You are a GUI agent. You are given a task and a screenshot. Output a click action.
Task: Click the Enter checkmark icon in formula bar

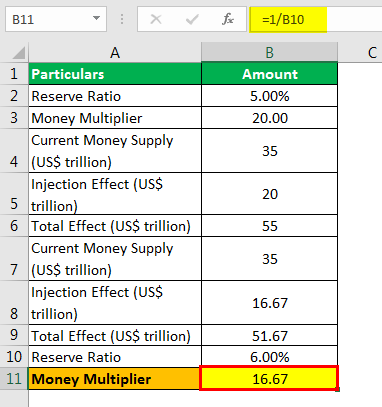[x=192, y=19]
